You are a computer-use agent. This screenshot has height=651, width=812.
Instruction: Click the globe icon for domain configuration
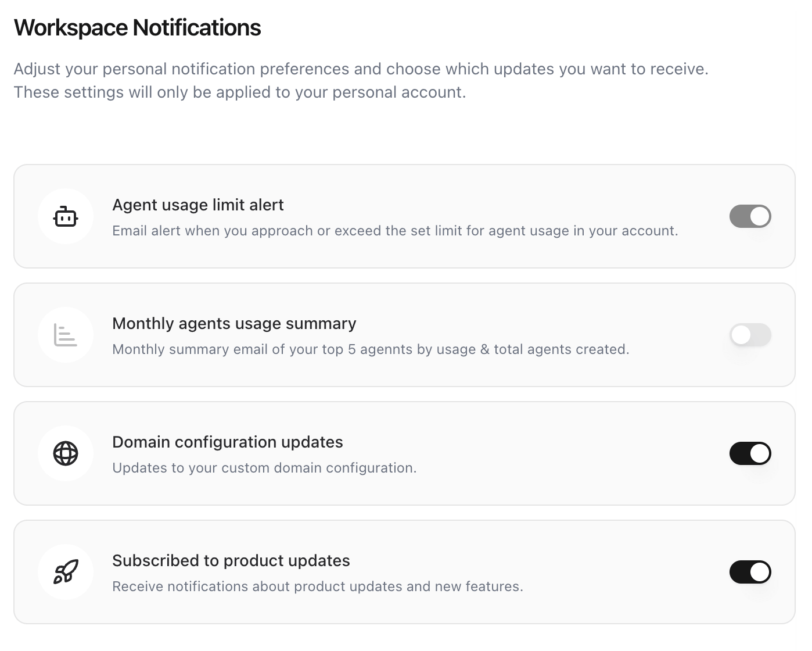coord(66,454)
